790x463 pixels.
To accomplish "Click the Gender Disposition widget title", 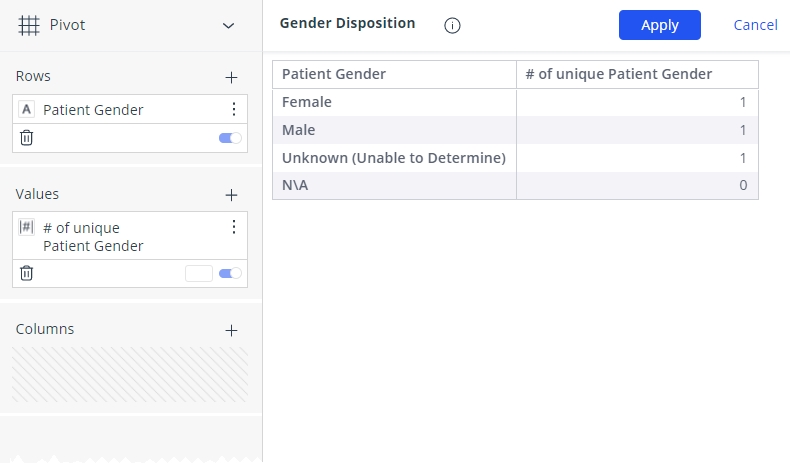I will point(348,23).
